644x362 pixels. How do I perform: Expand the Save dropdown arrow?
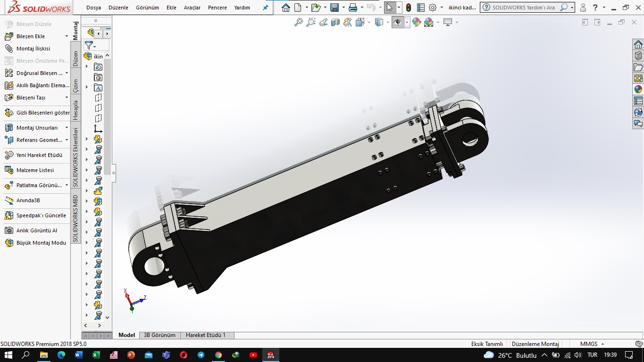pyautogui.click(x=343, y=8)
